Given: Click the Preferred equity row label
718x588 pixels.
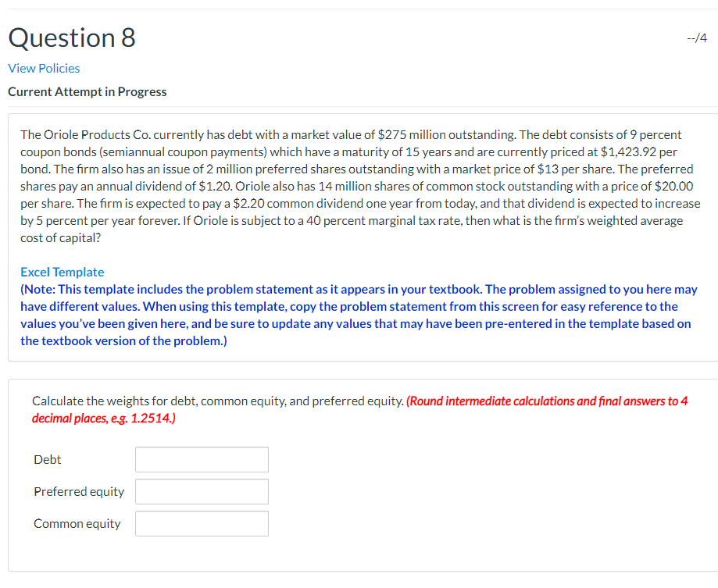Looking at the screenshot, I should click(79, 491).
